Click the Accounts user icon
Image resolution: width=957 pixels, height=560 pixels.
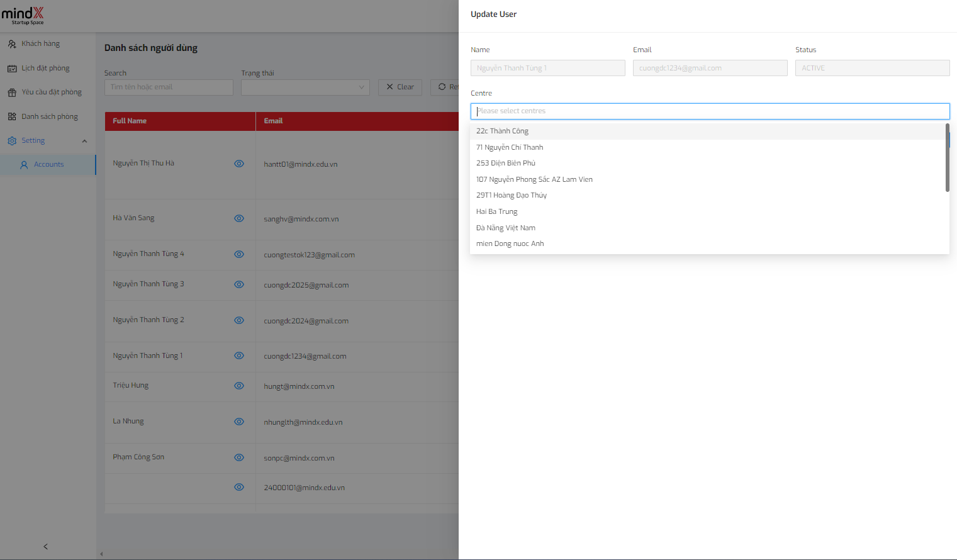coord(24,165)
